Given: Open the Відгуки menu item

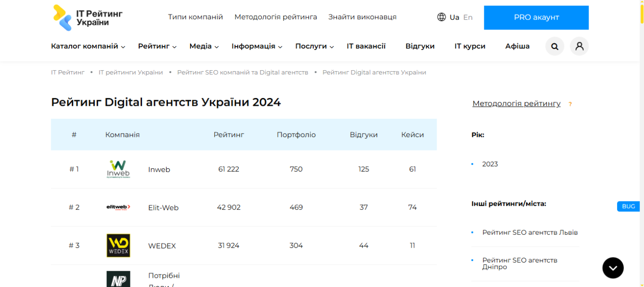Looking at the screenshot, I should coord(420,46).
